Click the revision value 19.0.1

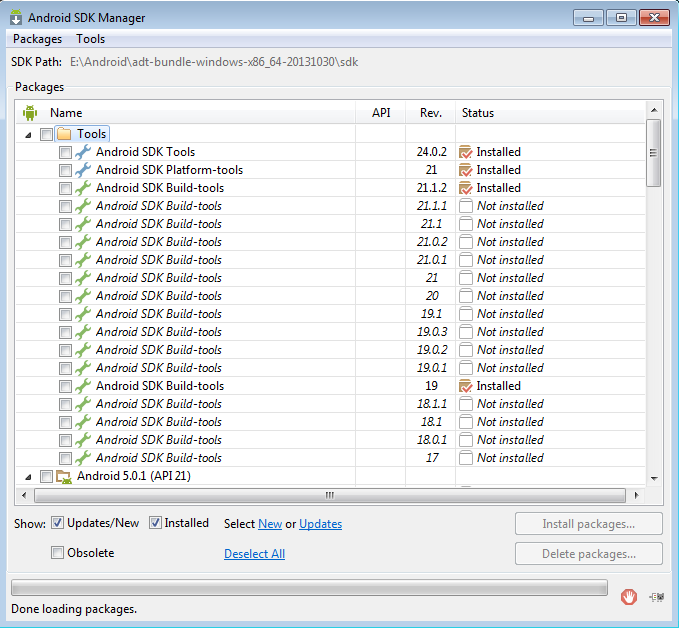431,368
